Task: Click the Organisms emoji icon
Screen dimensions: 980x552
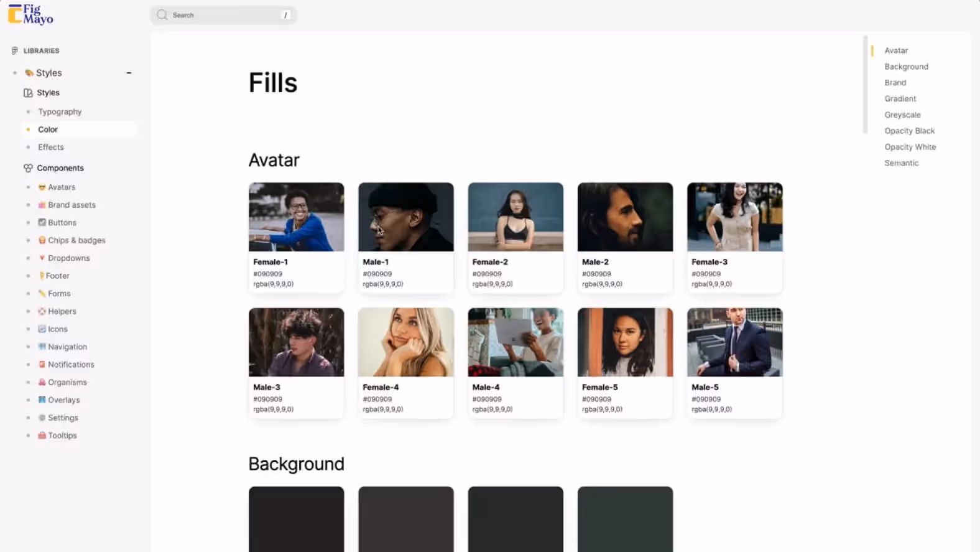Action: point(42,382)
